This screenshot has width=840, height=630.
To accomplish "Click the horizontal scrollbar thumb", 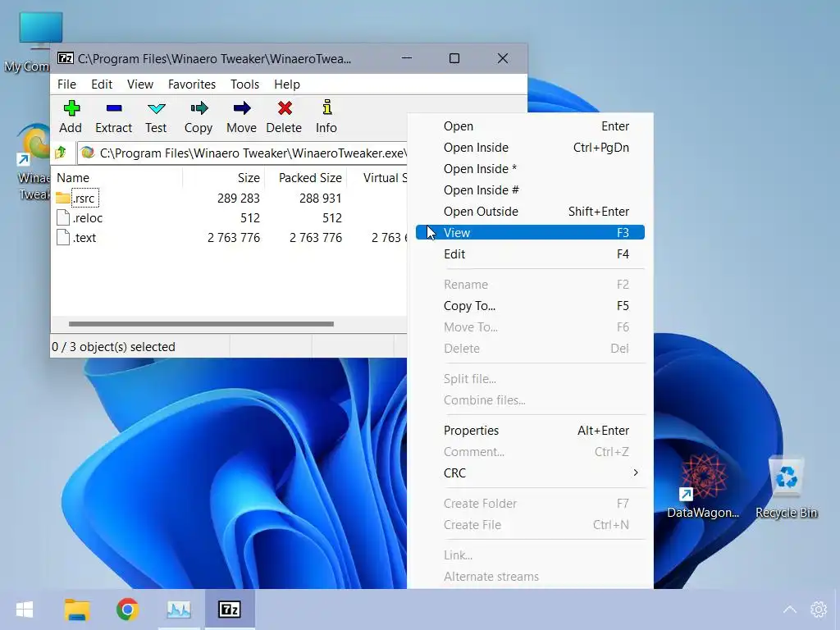I will coord(201,323).
